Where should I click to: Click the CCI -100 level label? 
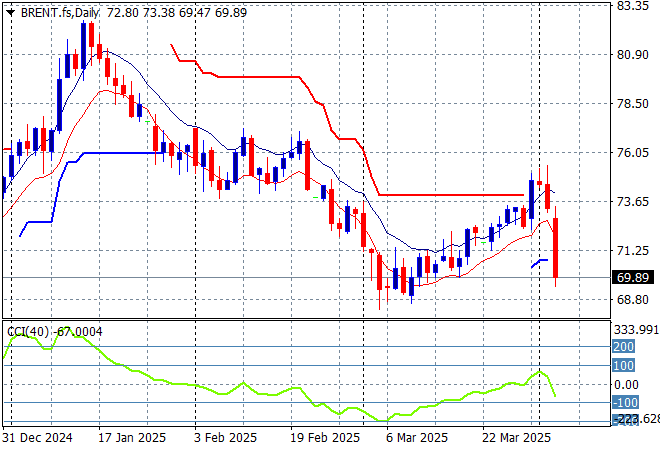click(625, 403)
